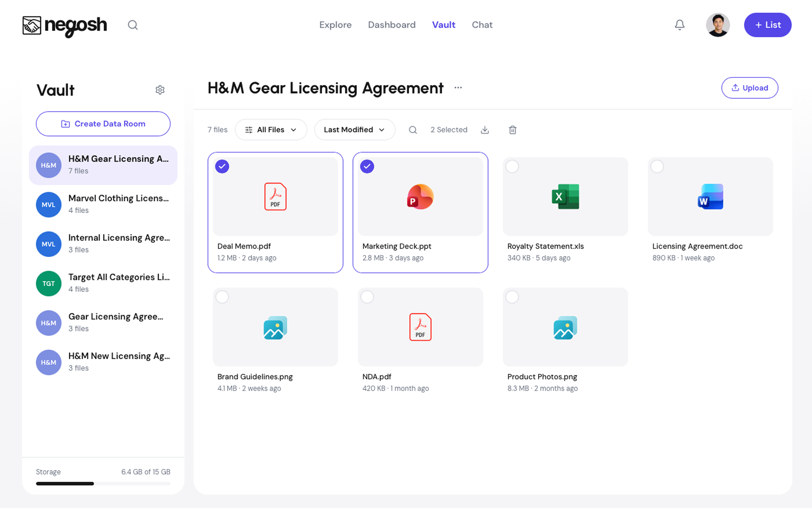Deselect the Deal Memo.pdf checkbox
This screenshot has width=812, height=508.
tap(222, 166)
